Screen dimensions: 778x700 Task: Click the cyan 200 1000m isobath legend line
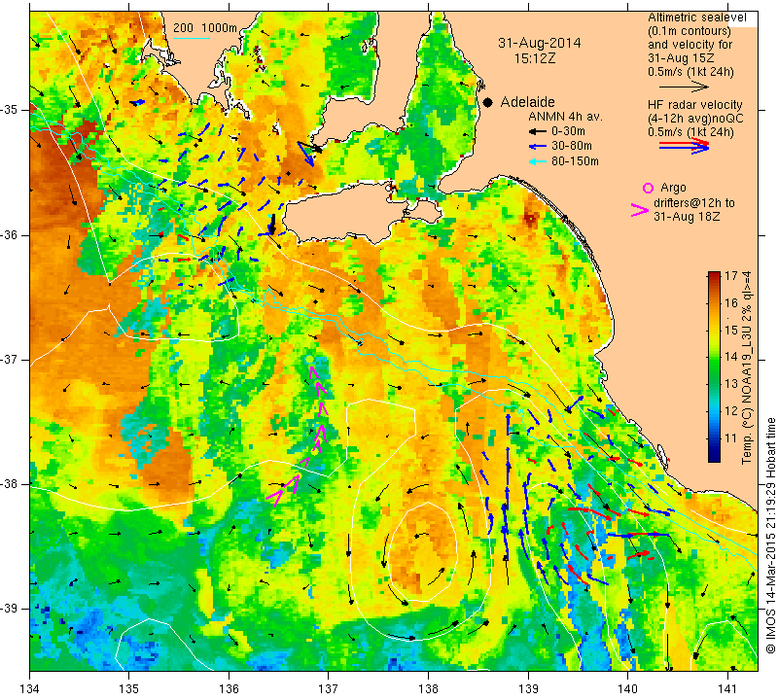(x=191, y=38)
